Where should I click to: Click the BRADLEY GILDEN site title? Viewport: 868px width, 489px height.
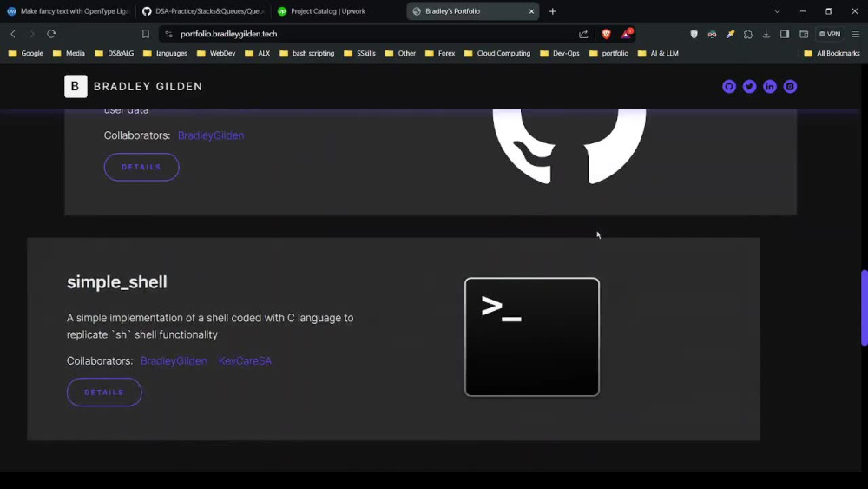click(x=148, y=86)
